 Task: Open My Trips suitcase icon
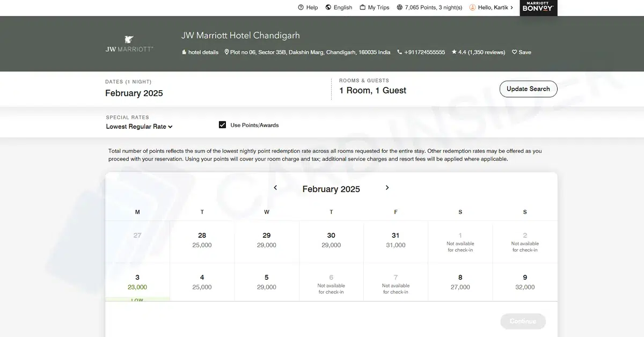coord(363,8)
